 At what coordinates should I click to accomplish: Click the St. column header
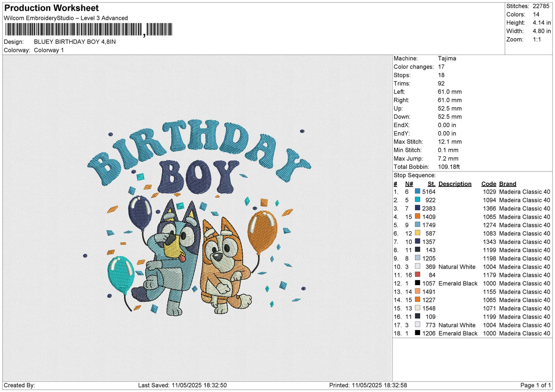tap(432, 184)
